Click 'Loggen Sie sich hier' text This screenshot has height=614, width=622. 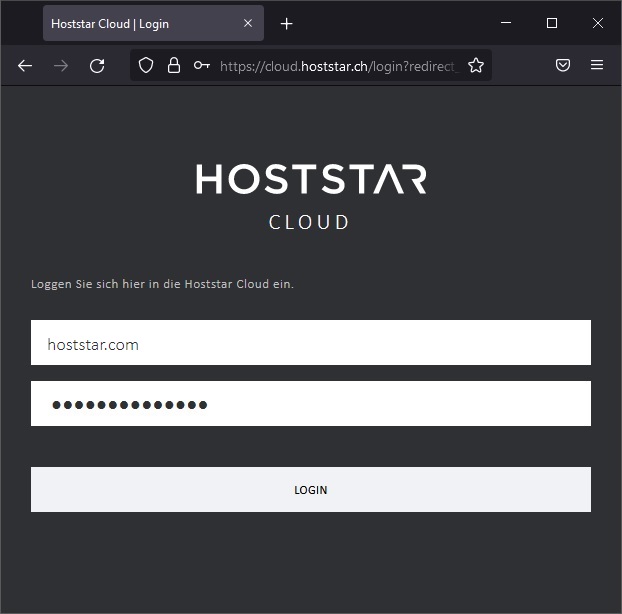coord(88,284)
